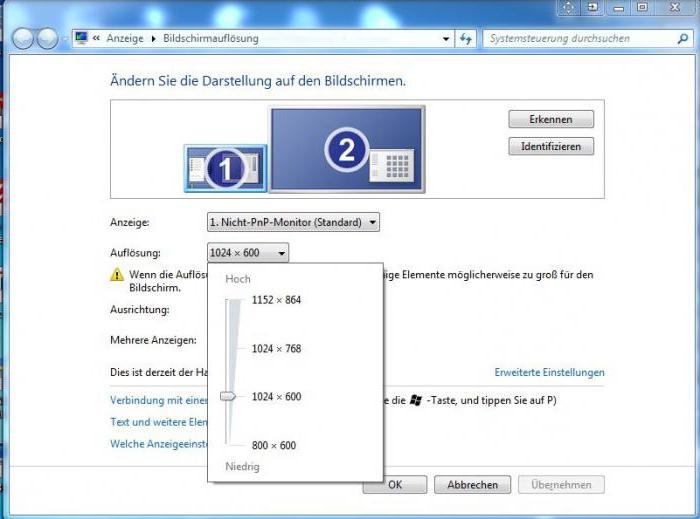Click the refresh icon beside address bar
The height and width of the screenshot is (519, 700).
466,39
